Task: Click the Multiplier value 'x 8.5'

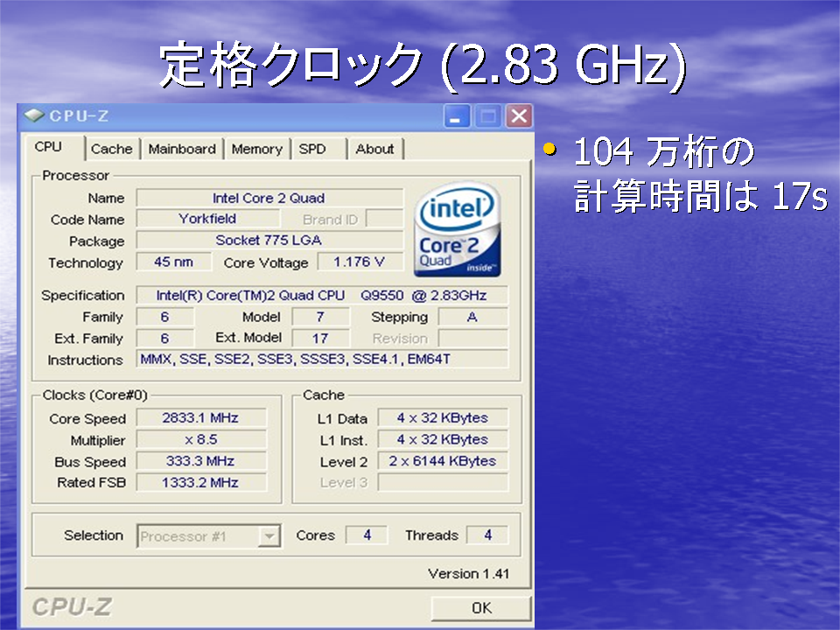Action: 201,440
